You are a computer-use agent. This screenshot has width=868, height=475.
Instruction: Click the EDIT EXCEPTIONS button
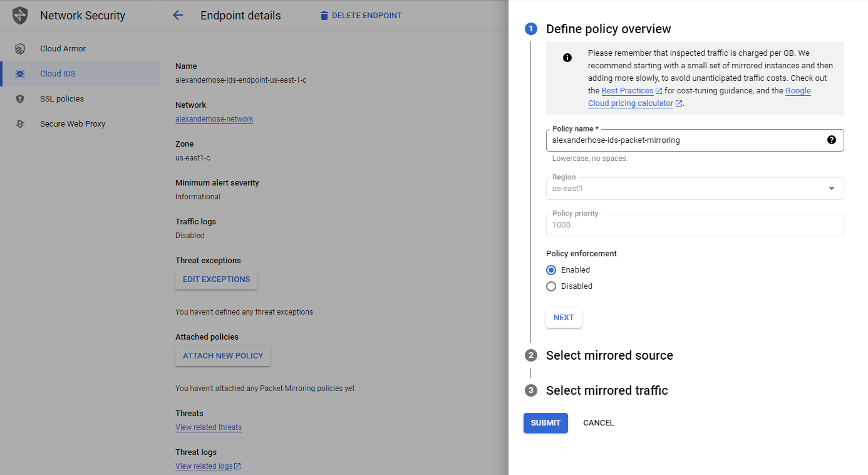tap(217, 279)
